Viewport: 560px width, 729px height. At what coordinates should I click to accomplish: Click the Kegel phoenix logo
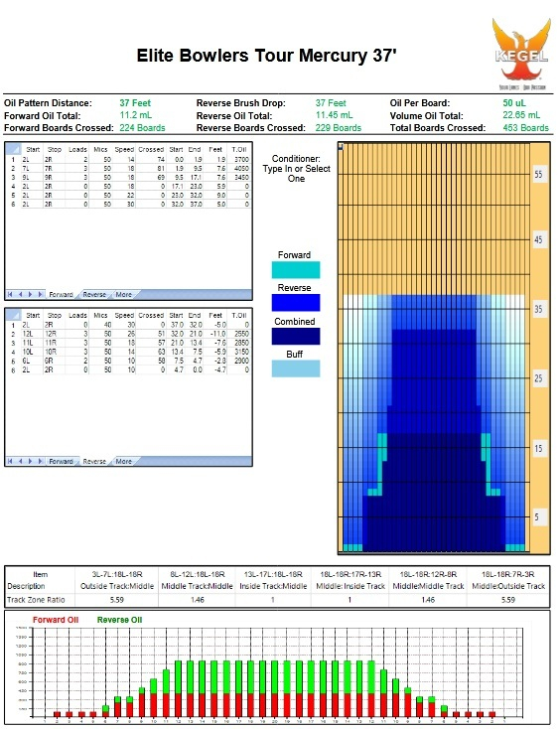(x=522, y=54)
